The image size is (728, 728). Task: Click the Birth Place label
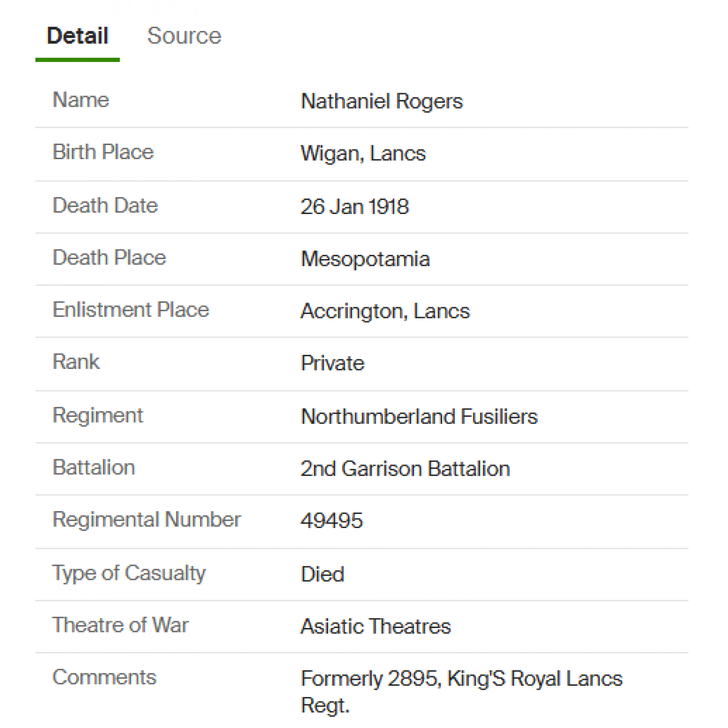pos(103,152)
